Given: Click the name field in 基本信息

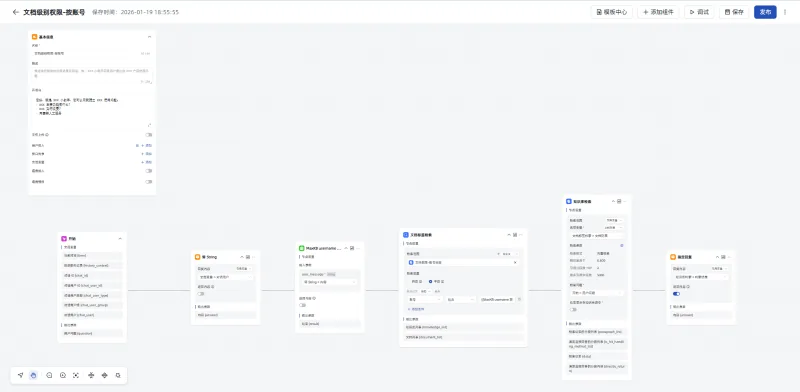Looking at the screenshot, I should [x=92, y=53].
